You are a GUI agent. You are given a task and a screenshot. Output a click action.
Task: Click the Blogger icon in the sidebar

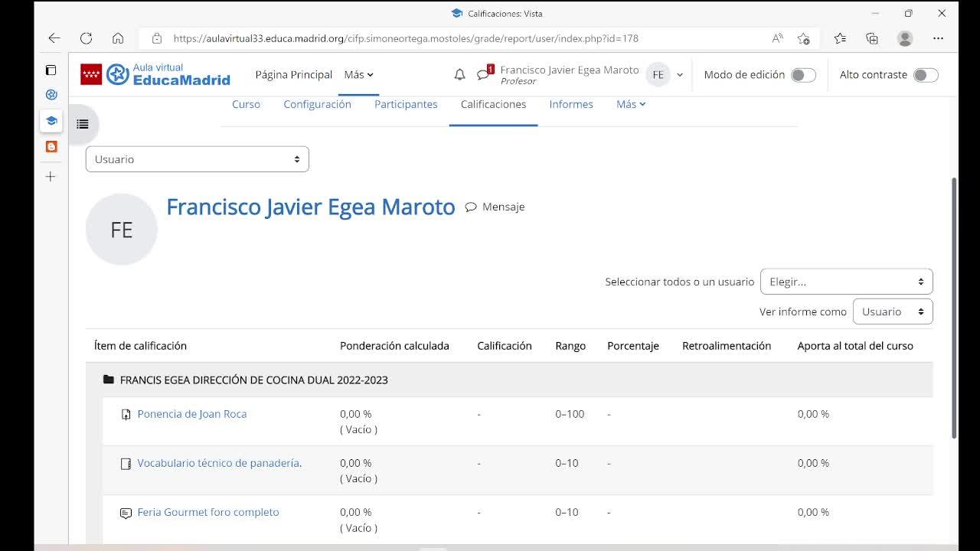click(51, 146)
